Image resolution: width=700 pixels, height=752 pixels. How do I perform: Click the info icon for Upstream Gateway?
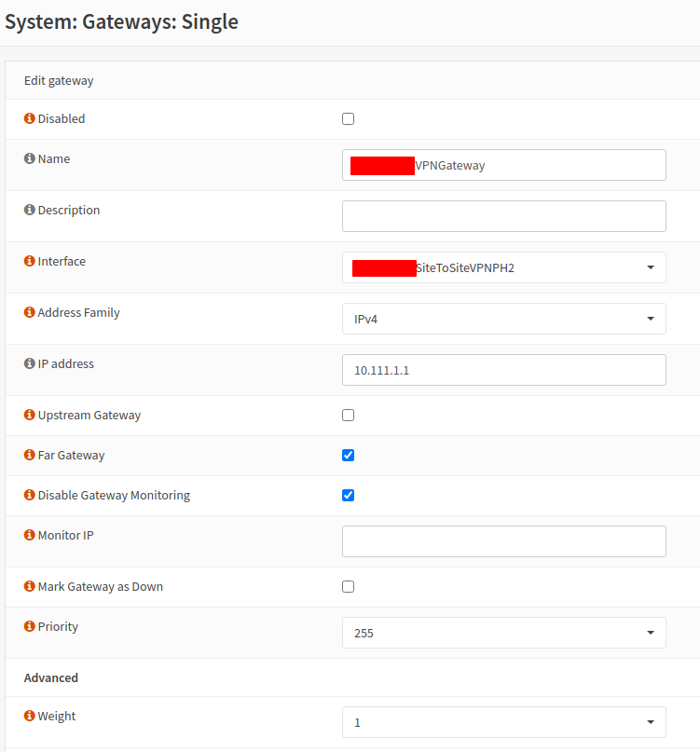point(29,415)
